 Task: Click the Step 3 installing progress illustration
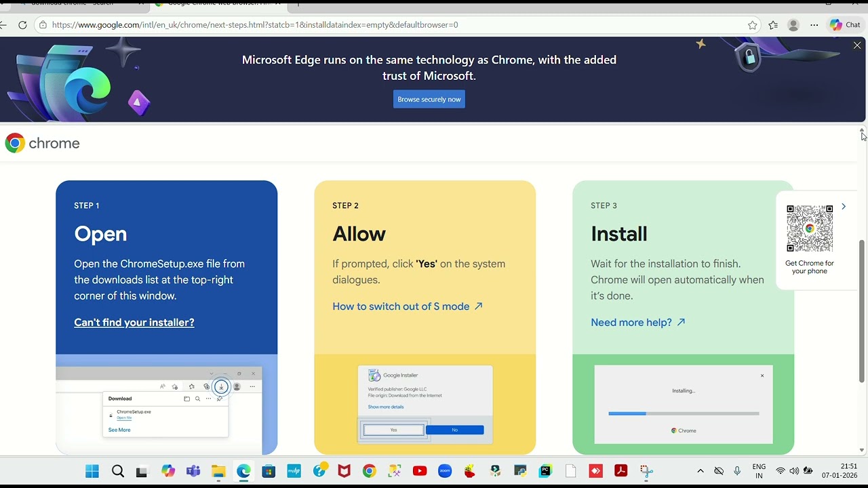coord(684,405)
